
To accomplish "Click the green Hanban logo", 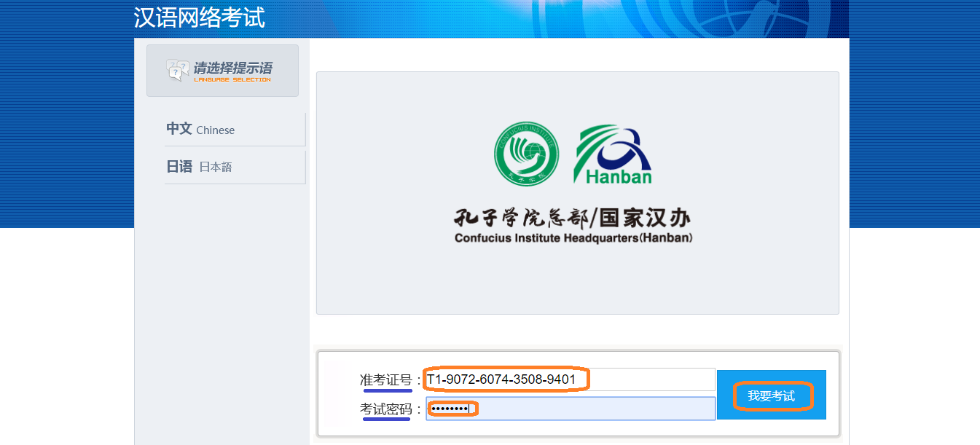I will point(614,155).
